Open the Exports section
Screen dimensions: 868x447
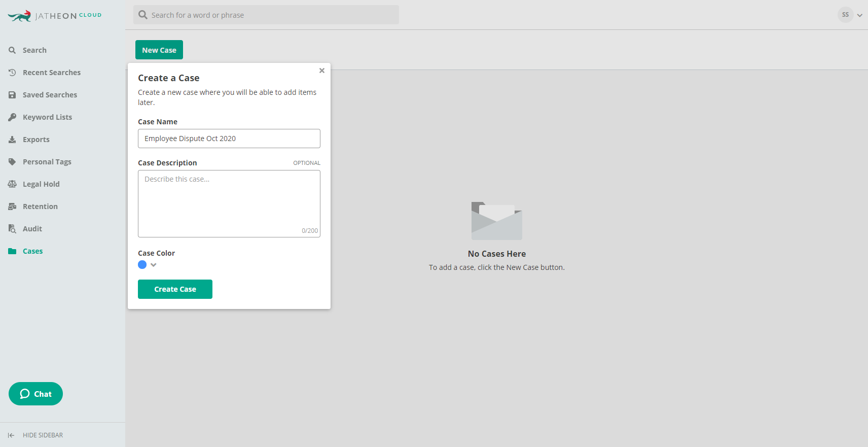pyautogui.click(x=36, y=140)
